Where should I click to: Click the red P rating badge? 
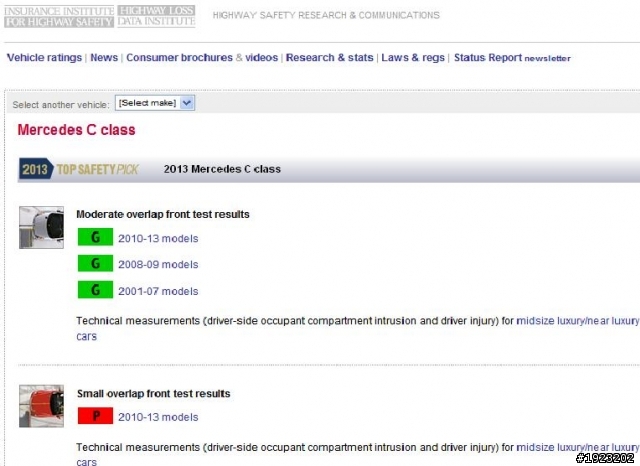[96, 416]
